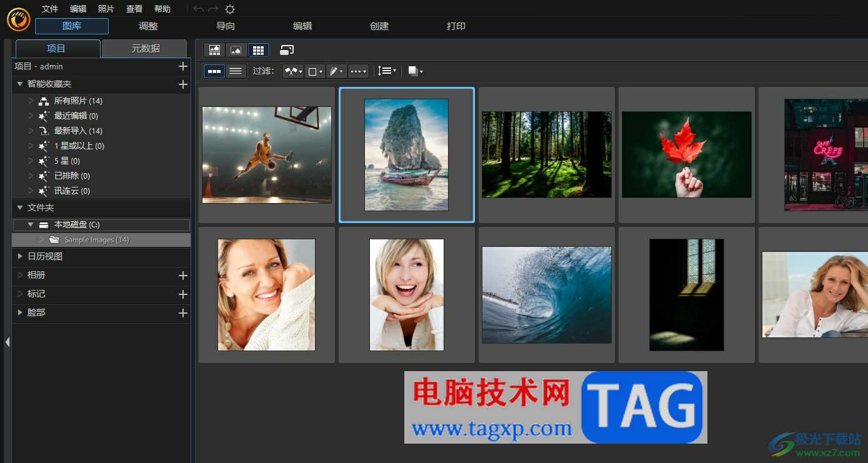
Task: Redo the action with the forward arrow
Action: tap(214, 9)
